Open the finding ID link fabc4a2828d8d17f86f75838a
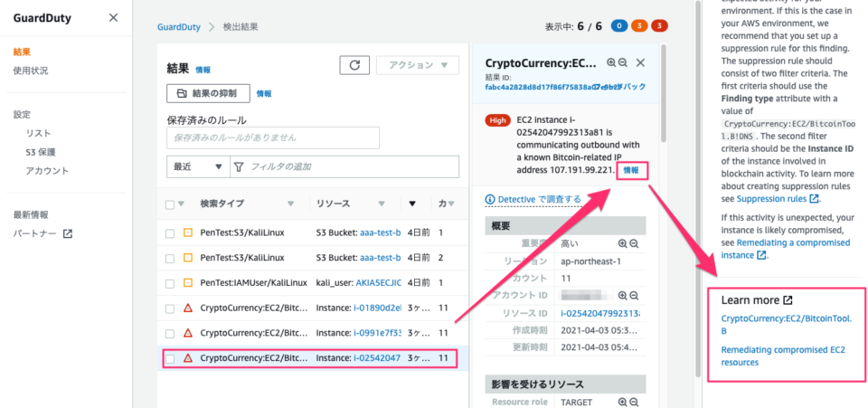The width and height of the screenshot is (868, 408). (x=541, y=87)
